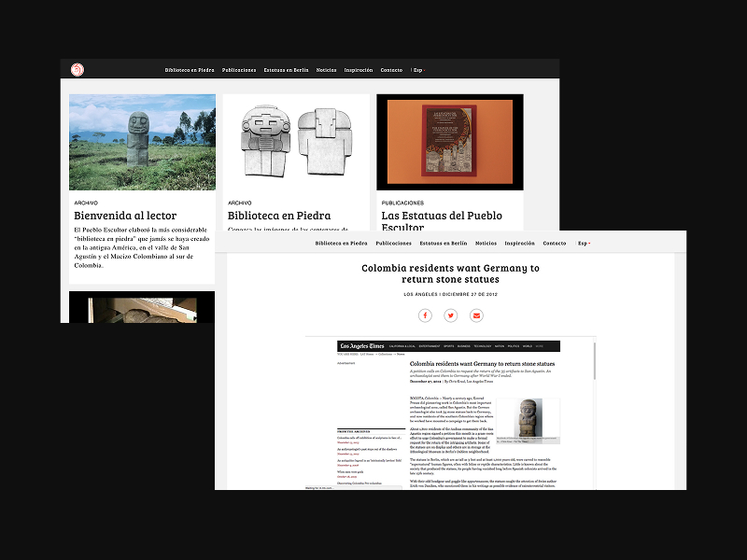
Task: Select Estatuas en Berlín in top navbar
Action: (286, 70)
